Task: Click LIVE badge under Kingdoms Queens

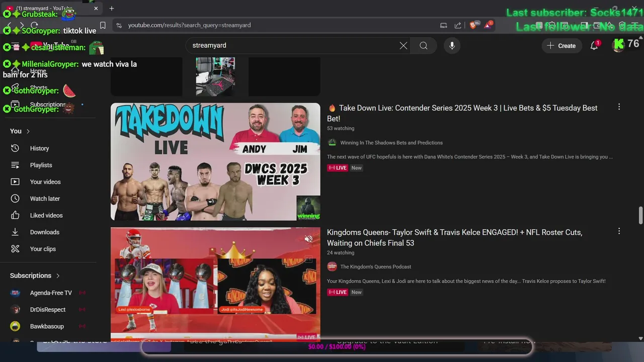Action: (x=338, y=292)
